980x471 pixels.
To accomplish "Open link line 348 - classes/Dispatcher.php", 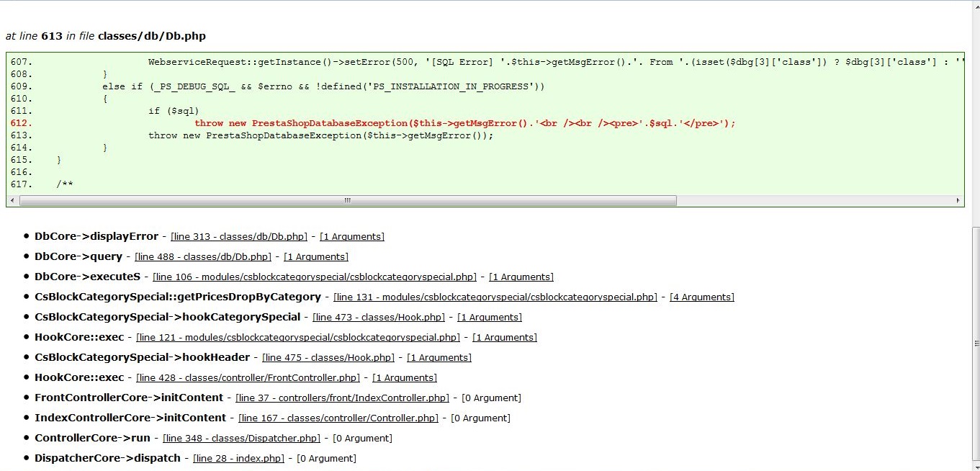I will [x=241, y=438].
